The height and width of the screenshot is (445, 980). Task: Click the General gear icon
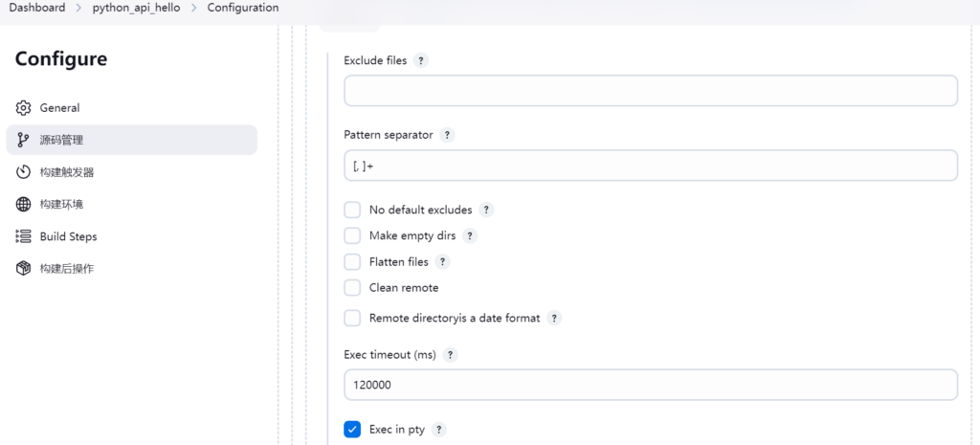(24, 108)
